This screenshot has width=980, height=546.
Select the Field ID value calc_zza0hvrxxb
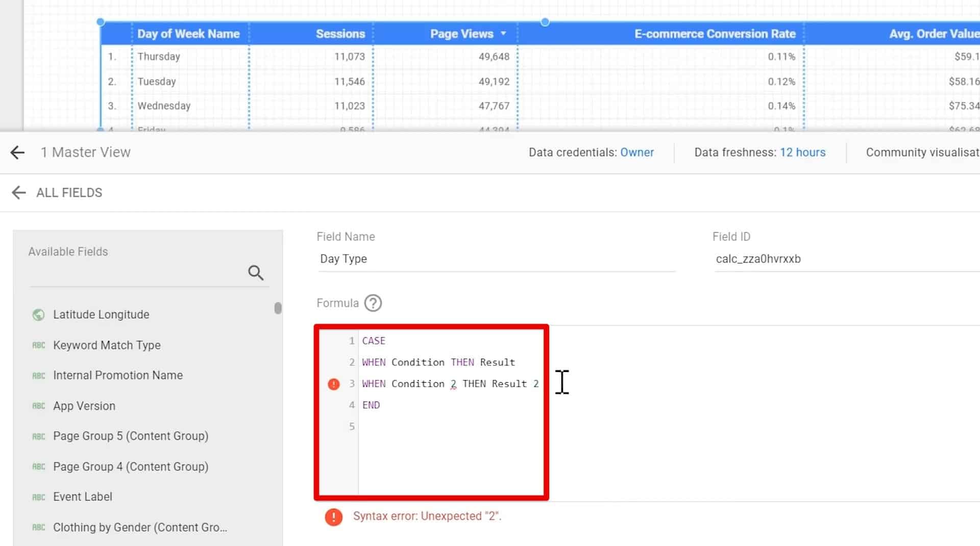coord(759,259)
